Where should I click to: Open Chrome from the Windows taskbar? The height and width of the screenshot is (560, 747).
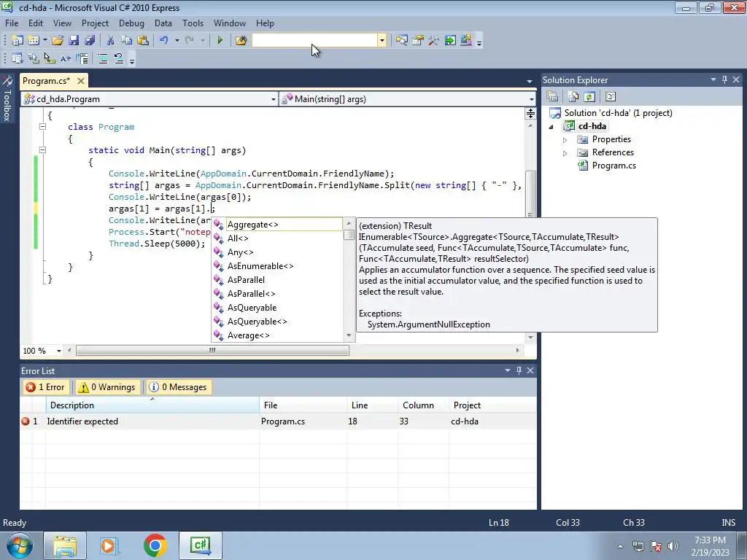pos(155,545)
